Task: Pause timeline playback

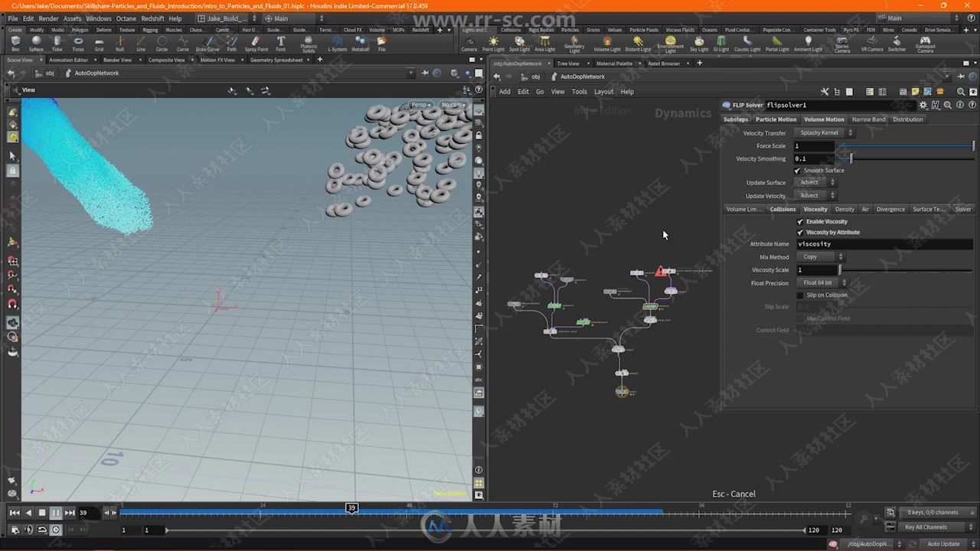Action: click(x=56, y=513)
